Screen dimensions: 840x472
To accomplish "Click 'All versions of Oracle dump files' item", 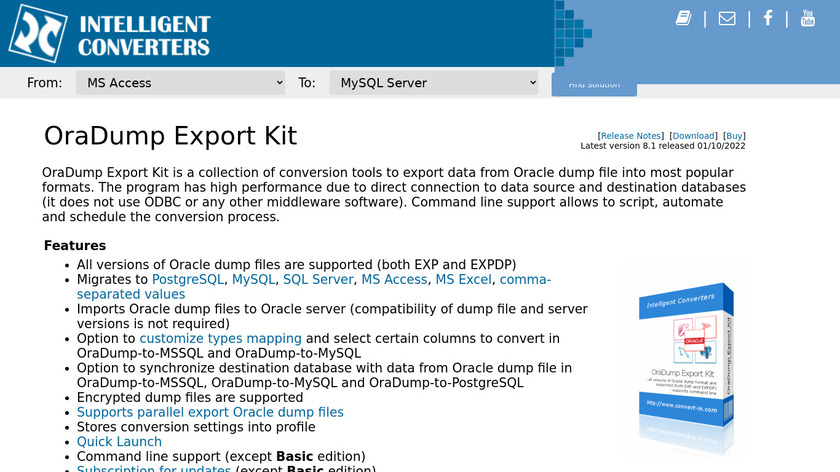I will 296,265.
